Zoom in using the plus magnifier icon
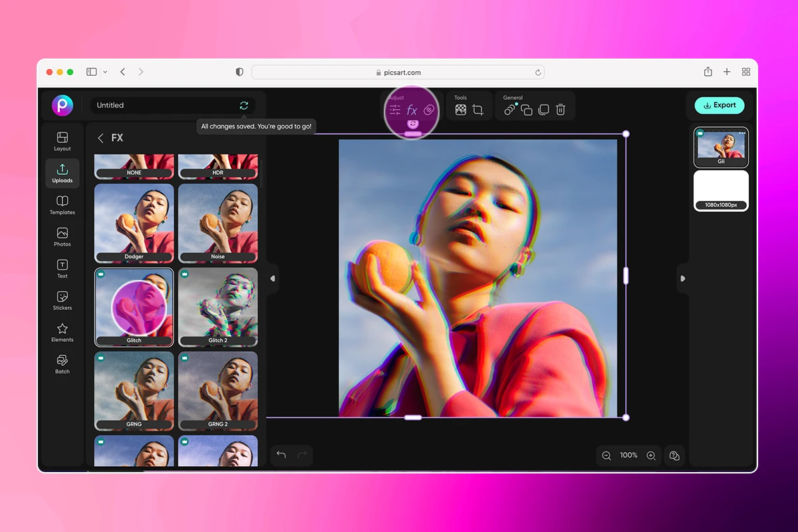Screen dimensions: 798x532 (x=651, y=456)
